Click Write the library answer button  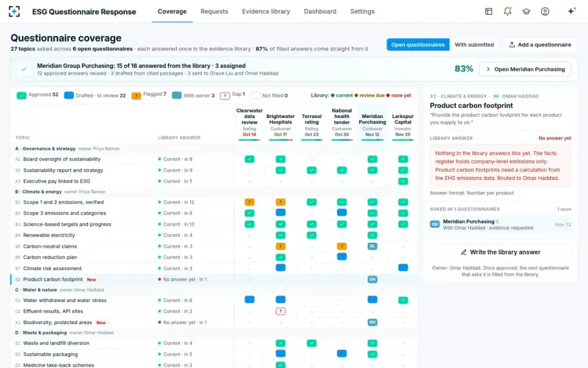(x=500, y=252)
